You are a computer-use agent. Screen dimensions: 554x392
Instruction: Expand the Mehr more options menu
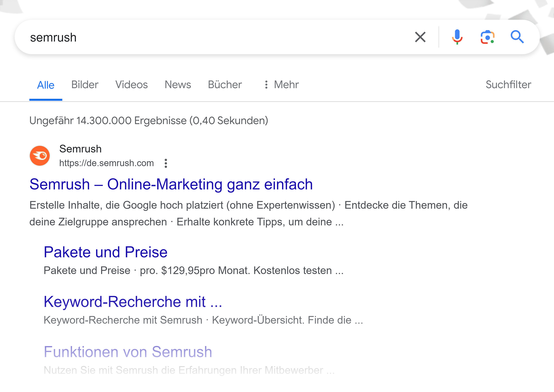(281, 85)
